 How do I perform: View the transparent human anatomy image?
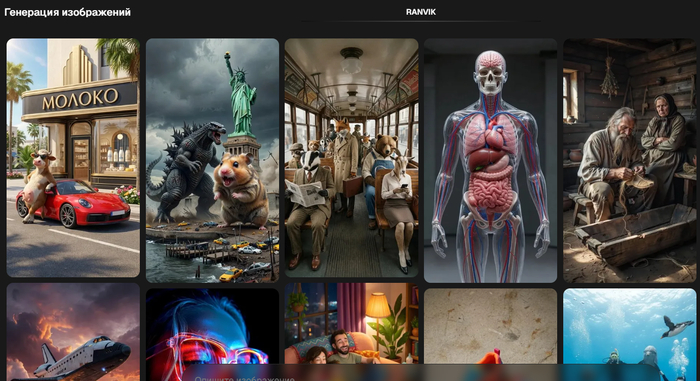pyautogui.click(x=490, y=160)
